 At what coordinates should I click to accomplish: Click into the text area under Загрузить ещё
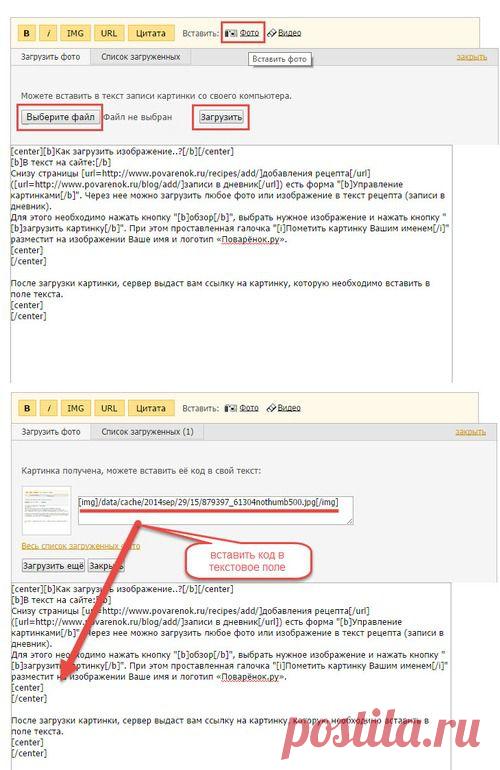(231, 676)
